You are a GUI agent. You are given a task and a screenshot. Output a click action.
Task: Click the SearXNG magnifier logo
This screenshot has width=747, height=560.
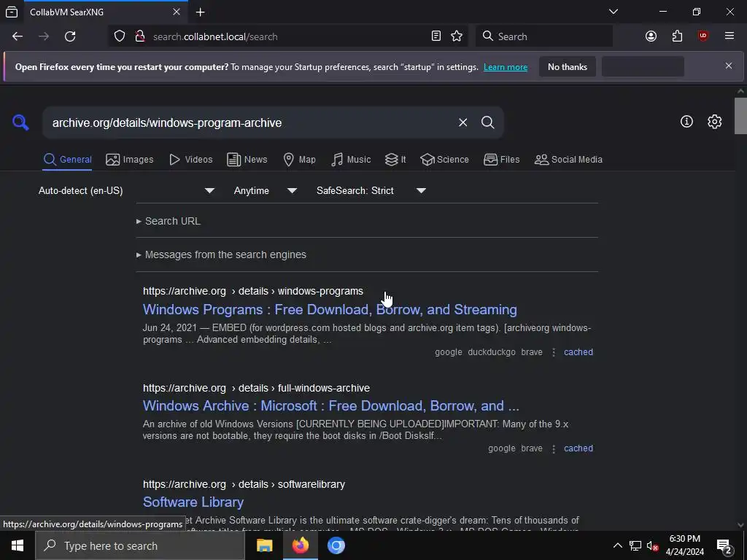(20, 122)
